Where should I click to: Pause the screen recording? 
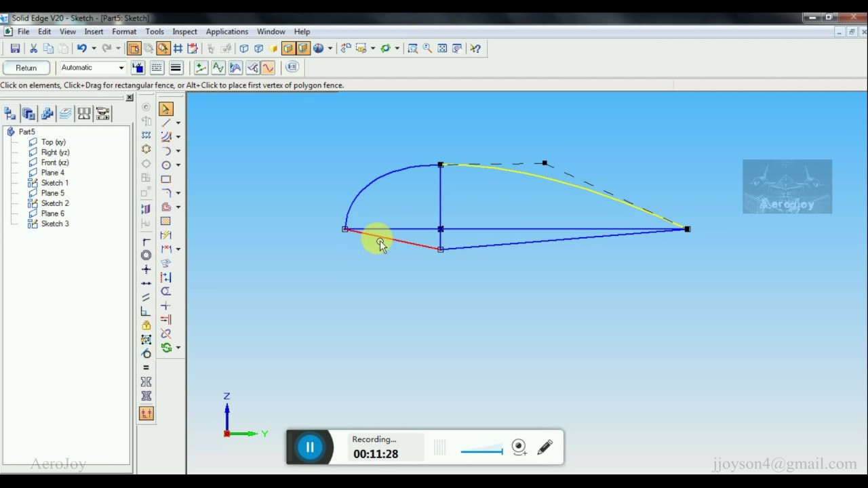tap(310, 447)
